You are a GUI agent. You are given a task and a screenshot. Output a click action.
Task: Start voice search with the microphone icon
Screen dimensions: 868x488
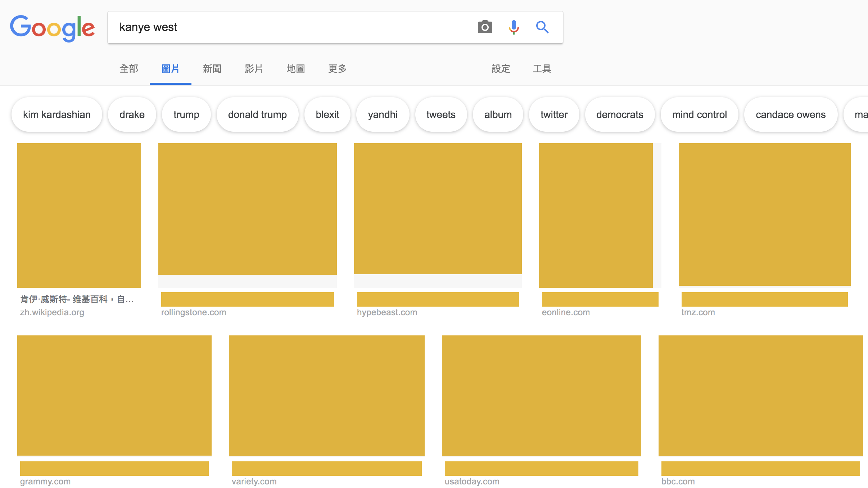coord(514,27)
